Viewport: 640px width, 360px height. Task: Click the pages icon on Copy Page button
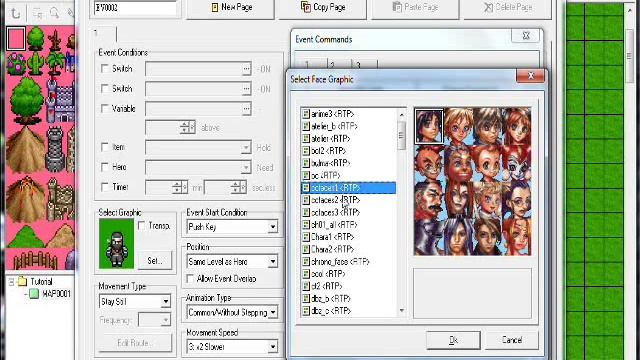click(306, 7)
